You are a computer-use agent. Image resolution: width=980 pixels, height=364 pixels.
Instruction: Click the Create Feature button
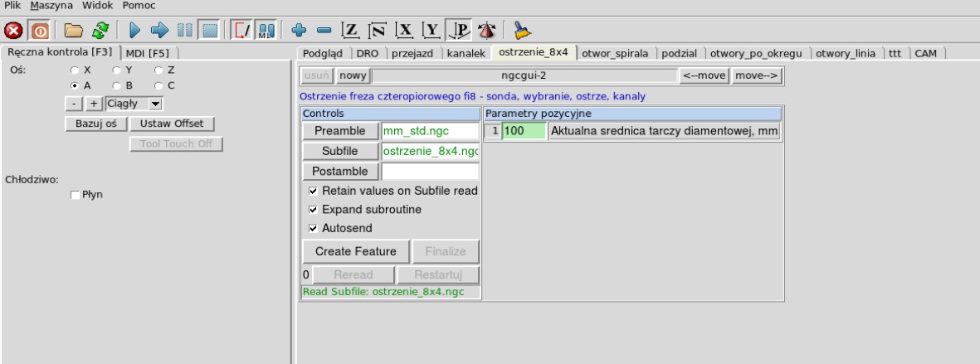356,251
